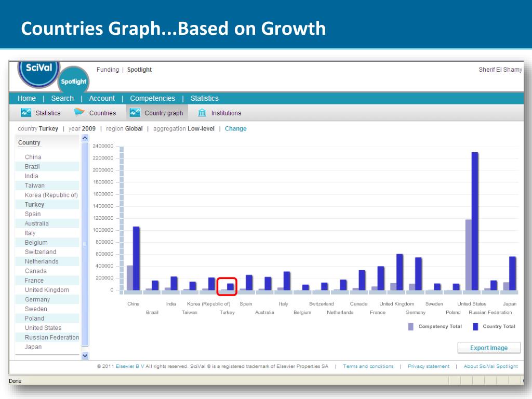
Task: Click the Country Total legend swatch
Action: [475, 326]
